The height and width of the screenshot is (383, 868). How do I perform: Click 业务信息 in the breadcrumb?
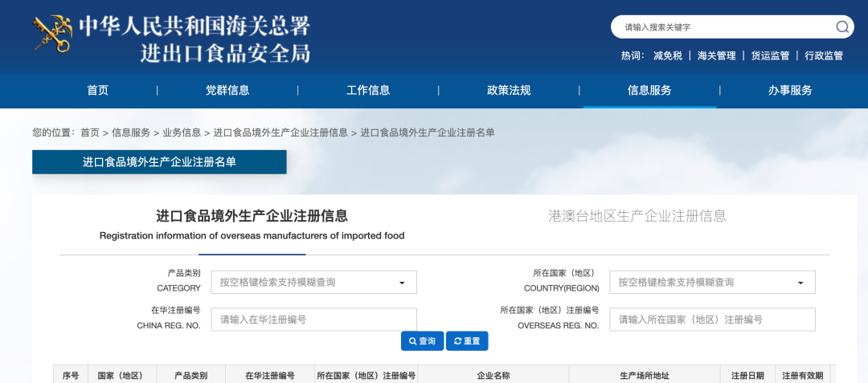click(x=182, y=132)
